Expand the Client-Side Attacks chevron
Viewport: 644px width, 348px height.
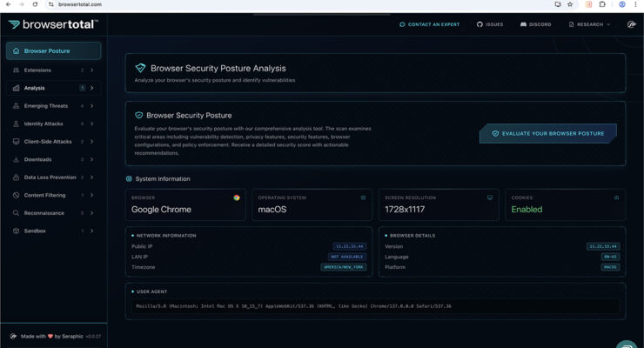pos(91,142)
